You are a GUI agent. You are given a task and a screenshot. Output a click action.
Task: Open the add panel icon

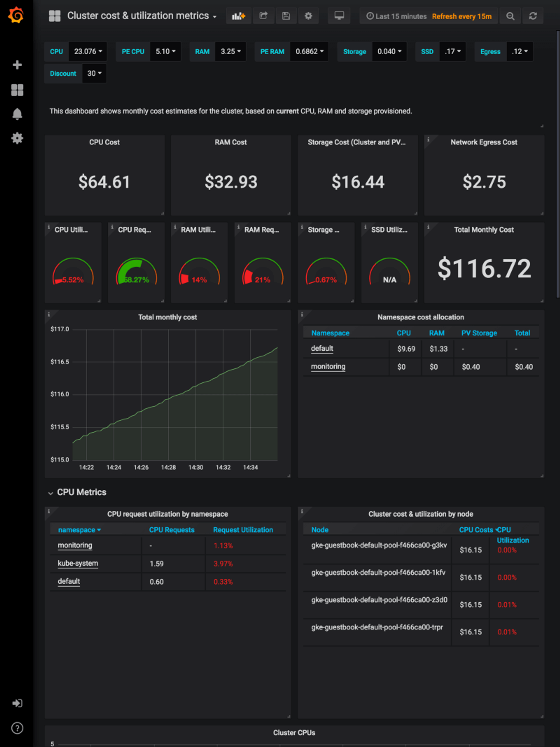pyautogui.click(x=239, y=15)
